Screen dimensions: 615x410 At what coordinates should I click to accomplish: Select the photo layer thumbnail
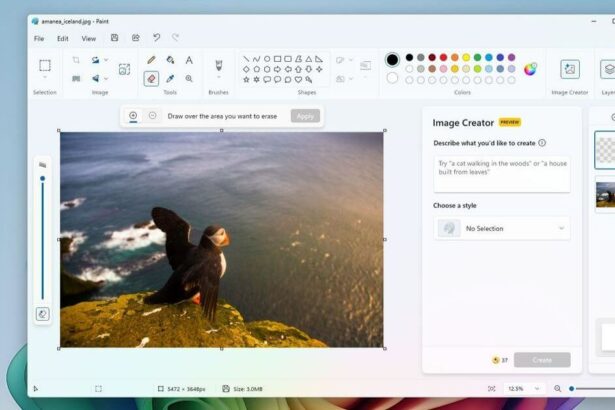click(x=605, y=195)
